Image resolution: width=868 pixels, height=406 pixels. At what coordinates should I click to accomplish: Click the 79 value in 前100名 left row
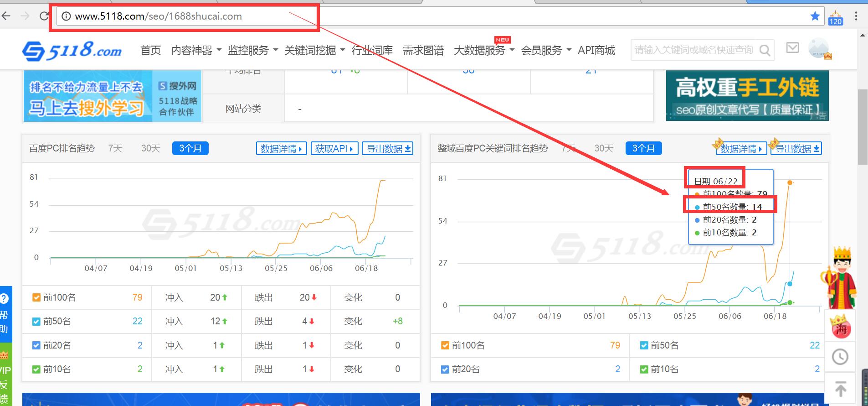(x=137, y=297)
